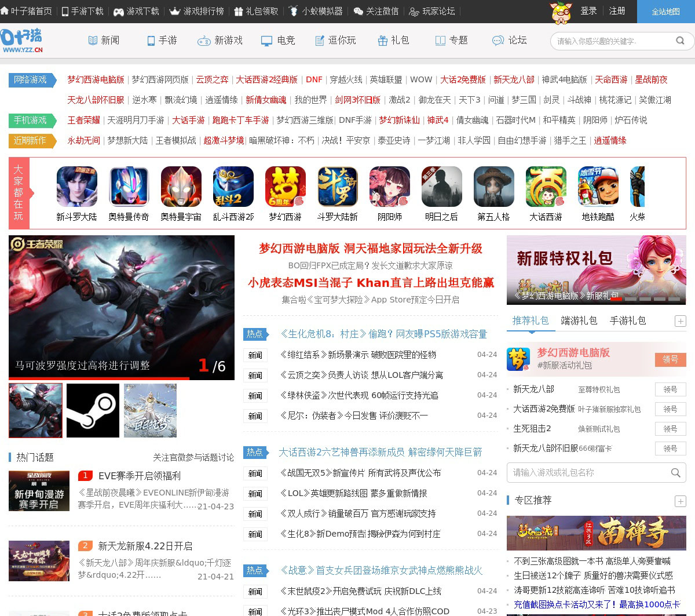This screenshot has width=695, height=616.
Task: Click 领号 button for 新天龙八部怀旧服
Action: point(670,449)
